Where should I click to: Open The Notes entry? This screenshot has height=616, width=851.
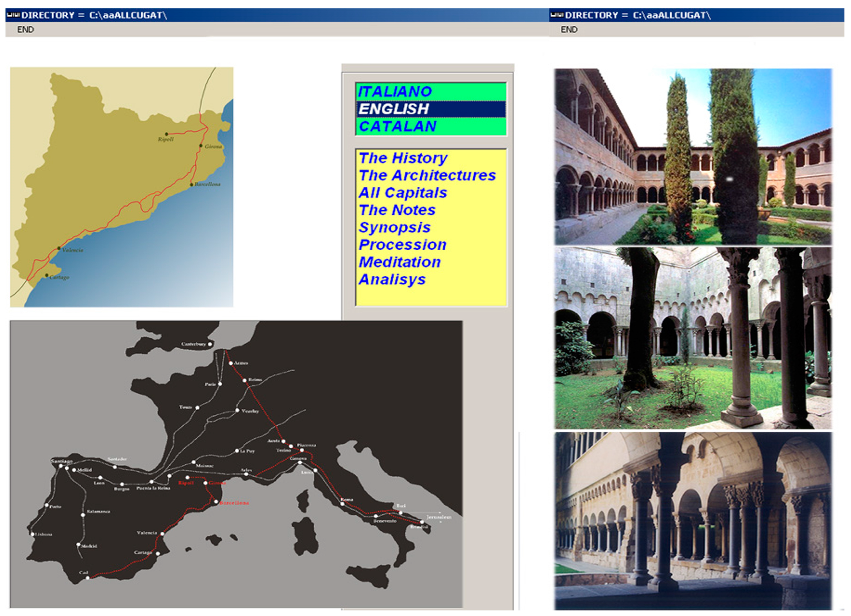pyautogui.click(x=397, y=210)
